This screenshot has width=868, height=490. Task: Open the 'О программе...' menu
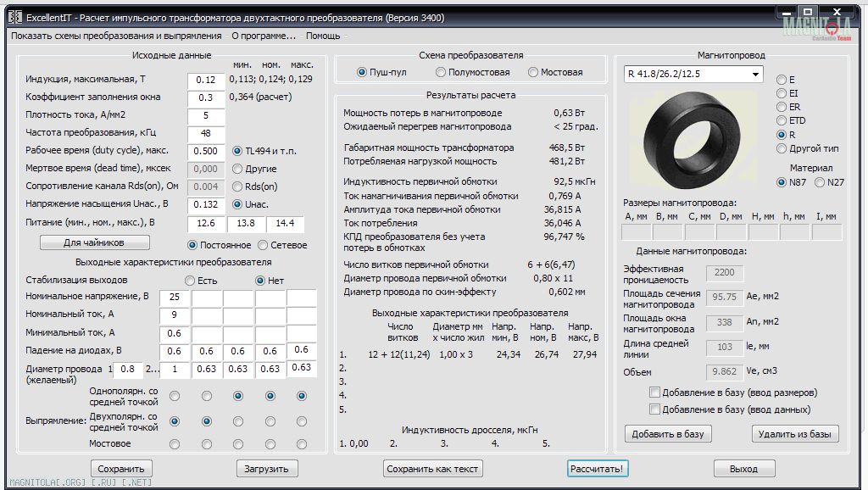[x=264, y=36]
